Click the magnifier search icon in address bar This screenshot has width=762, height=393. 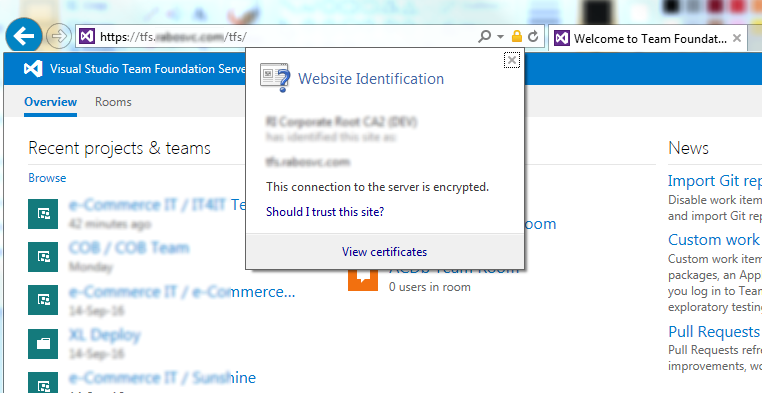tap(485, 36)
